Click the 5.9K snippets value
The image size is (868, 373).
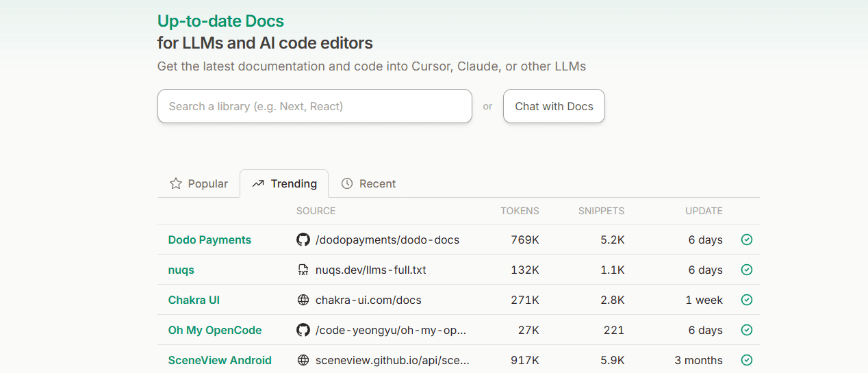(x=612, y=360)
